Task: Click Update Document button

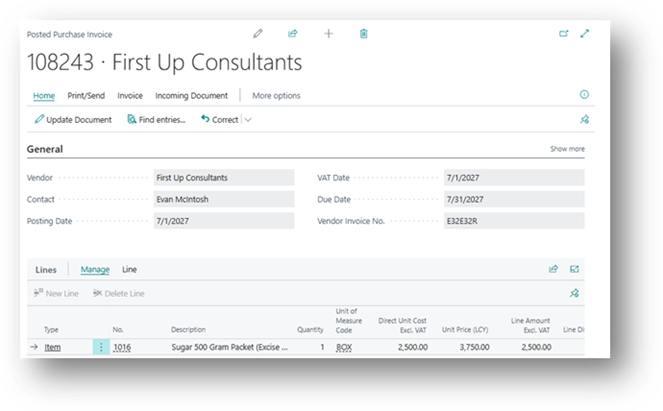Action: tap(73, 120)
